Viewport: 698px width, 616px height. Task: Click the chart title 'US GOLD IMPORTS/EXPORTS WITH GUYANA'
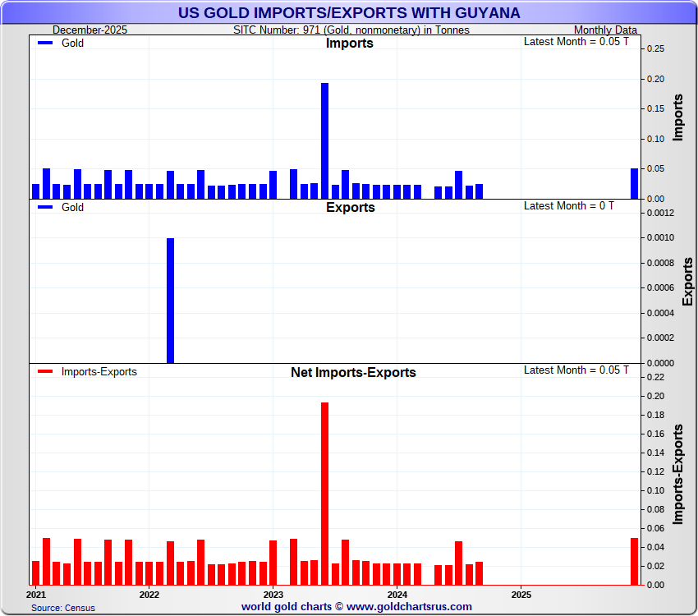349,13
